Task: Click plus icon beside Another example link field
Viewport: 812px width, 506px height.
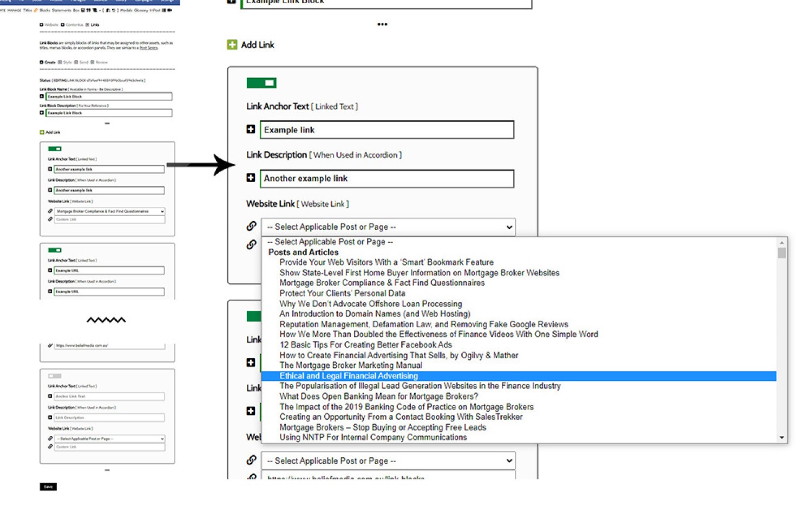Action: pyautogui.click(x=251, y=178)
